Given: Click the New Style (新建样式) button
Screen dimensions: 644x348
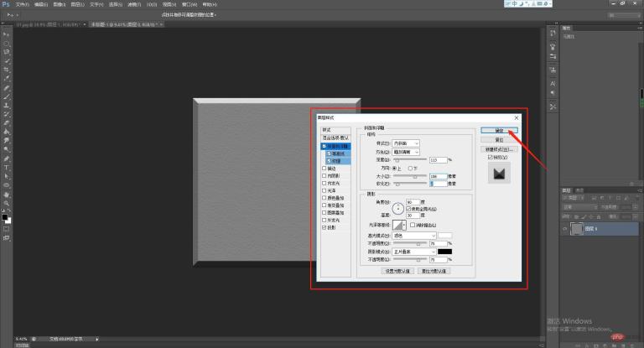Looking at the screenshot, I should tap(500, 148).
